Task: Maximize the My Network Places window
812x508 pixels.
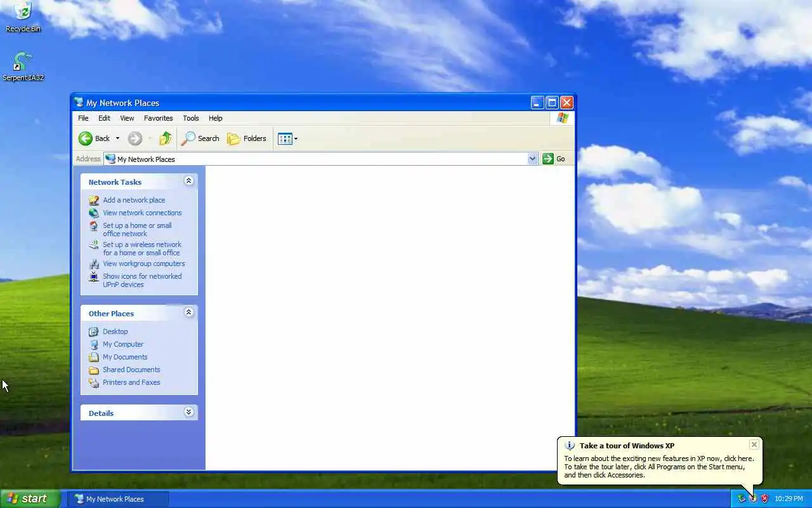Action: [x=552, y=102]
